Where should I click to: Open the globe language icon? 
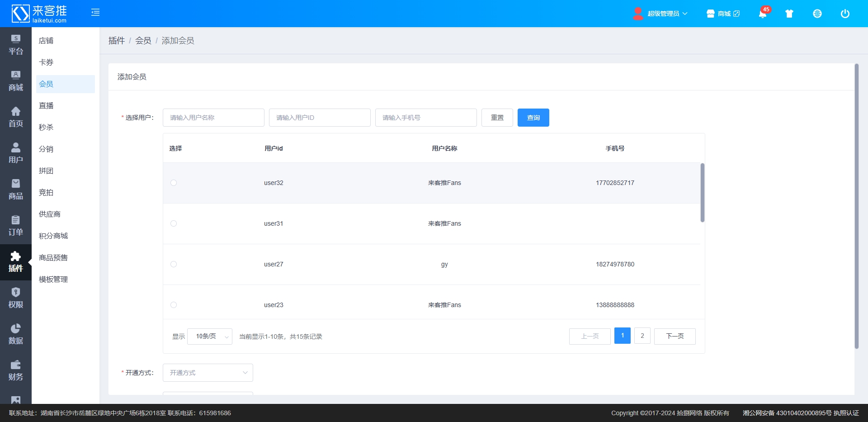tap(817, 14)
